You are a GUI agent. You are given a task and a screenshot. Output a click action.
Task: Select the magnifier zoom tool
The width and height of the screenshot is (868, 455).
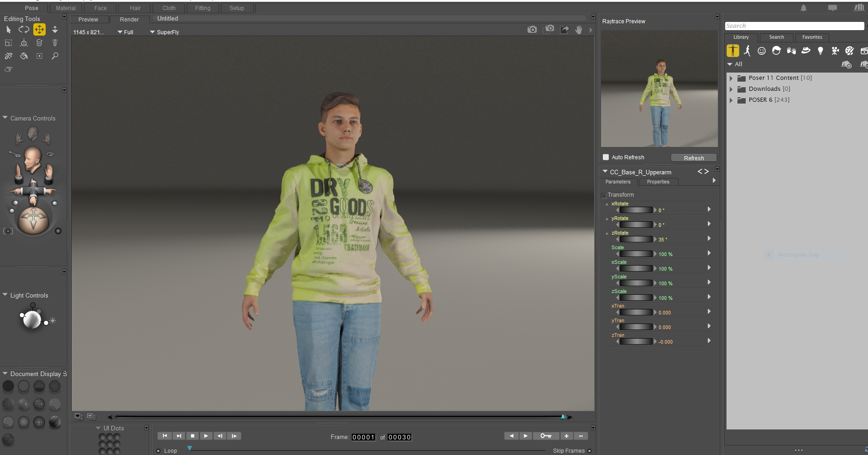pos(55,56)
